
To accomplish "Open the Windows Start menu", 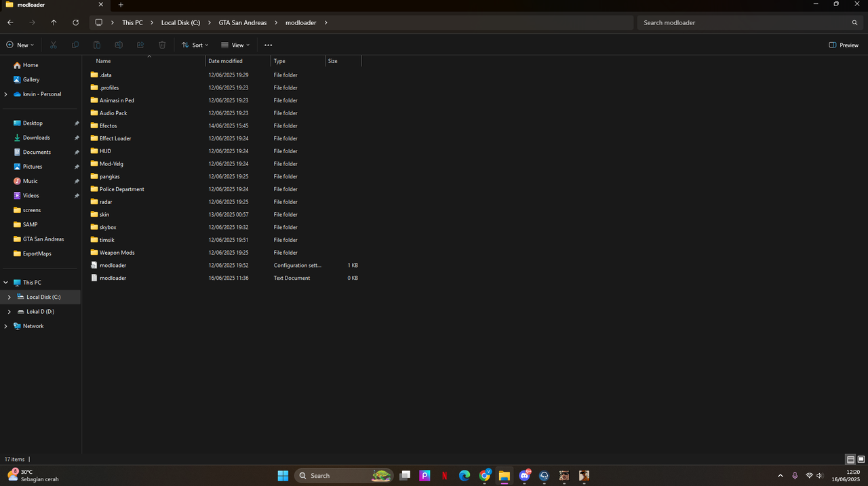I will (283, 476).
